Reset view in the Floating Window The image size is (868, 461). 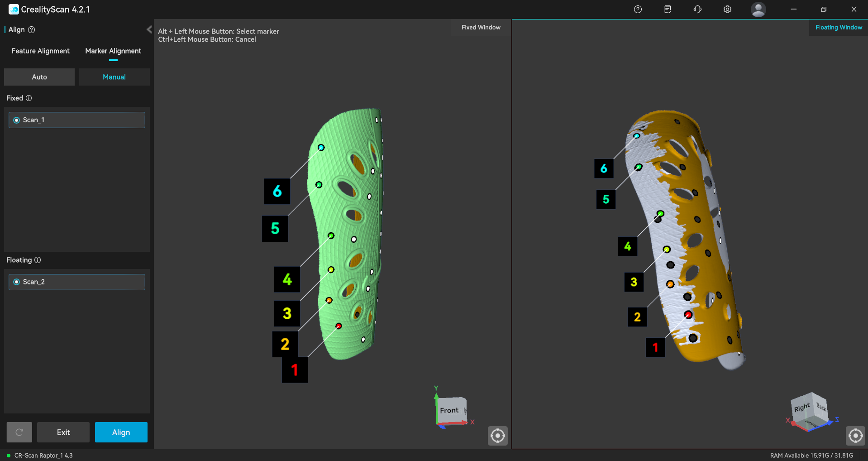pos(855,436)
